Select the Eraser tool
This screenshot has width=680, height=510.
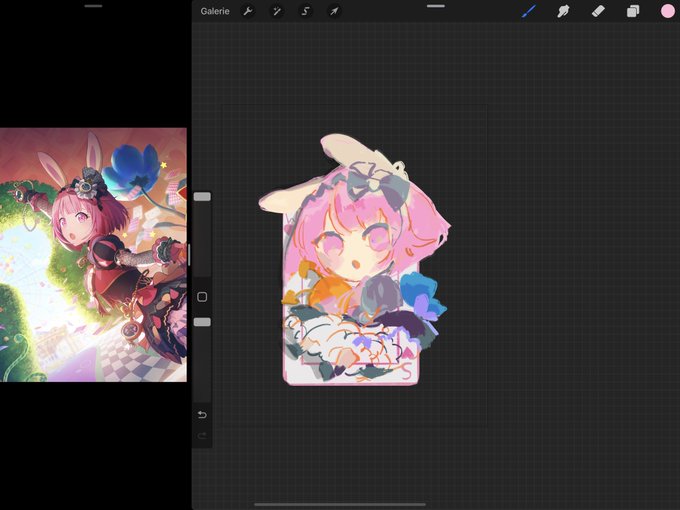coord(598,11)
